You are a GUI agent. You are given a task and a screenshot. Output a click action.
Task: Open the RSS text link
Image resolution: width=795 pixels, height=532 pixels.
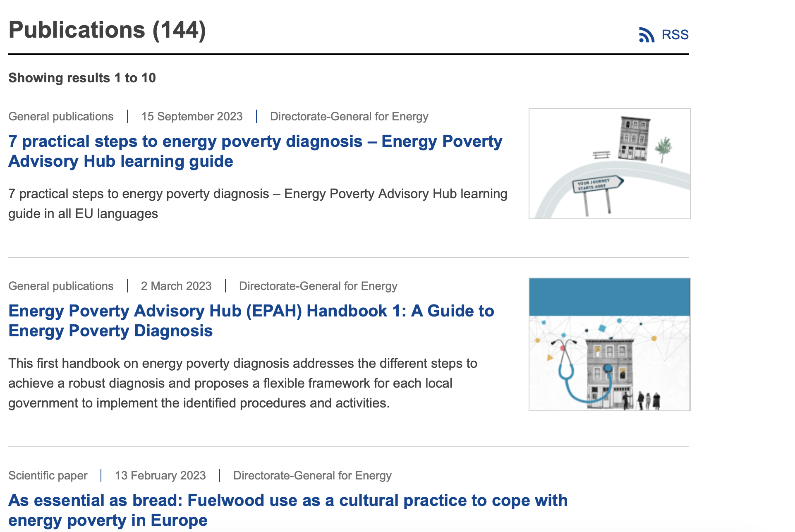click(675, 35)
